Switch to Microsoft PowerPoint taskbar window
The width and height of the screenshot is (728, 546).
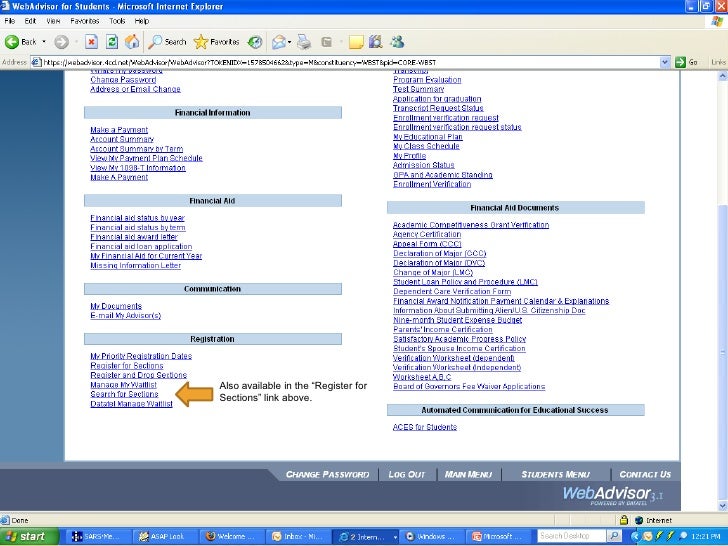pyautogui.click(x=499, y=537)
